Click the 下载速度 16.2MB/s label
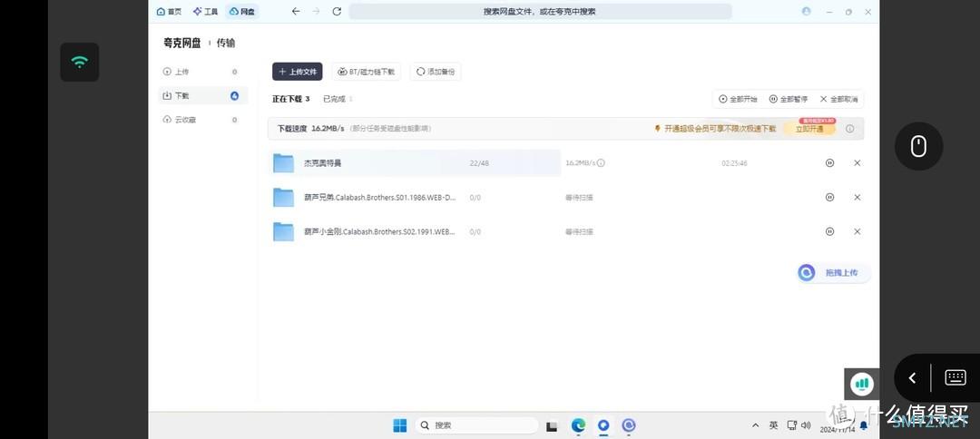Image resolution: width=980 pixels, height=439 pixels. point(310,129)
